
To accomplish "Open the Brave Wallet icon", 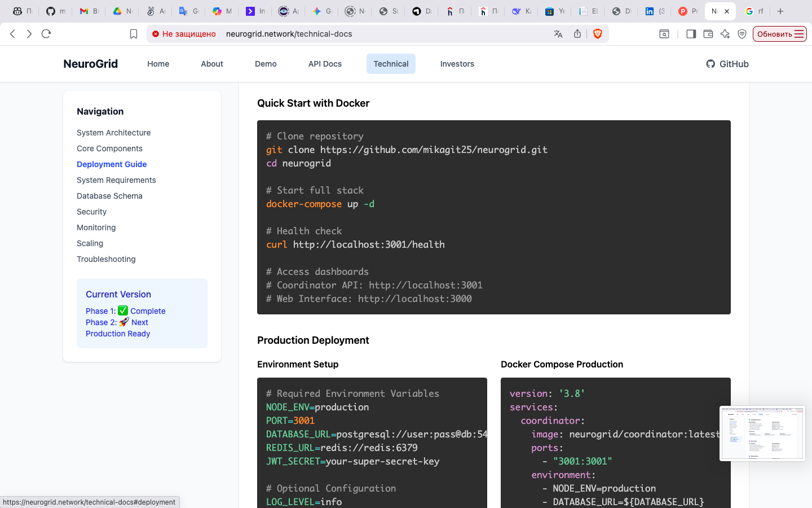I will pyautogui.click(x=708, y=34).
